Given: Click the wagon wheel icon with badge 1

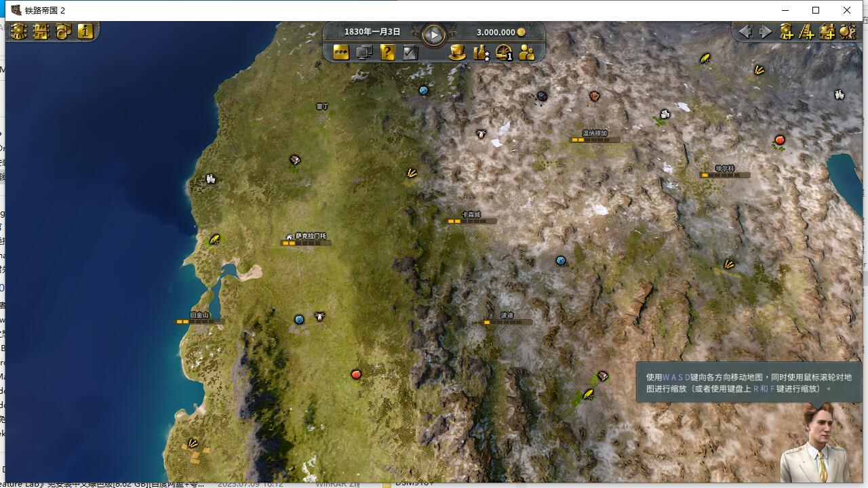Looking at the screenshot, I should point(504,52).
